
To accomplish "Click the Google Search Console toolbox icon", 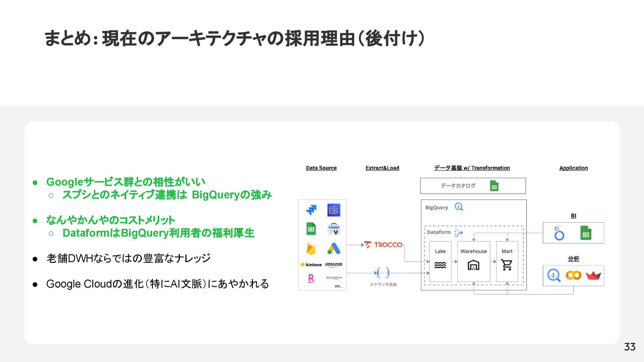I will (x=334, y=229).
